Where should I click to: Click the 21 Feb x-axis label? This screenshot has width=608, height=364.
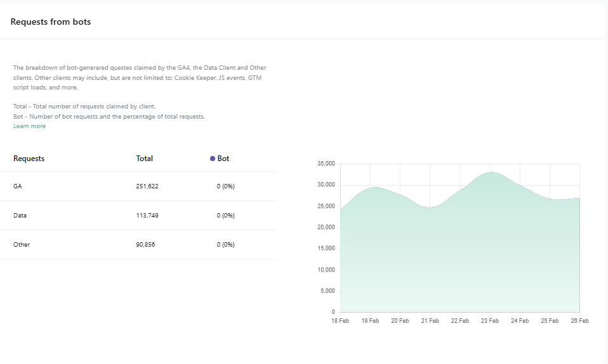tap(430, 321)
